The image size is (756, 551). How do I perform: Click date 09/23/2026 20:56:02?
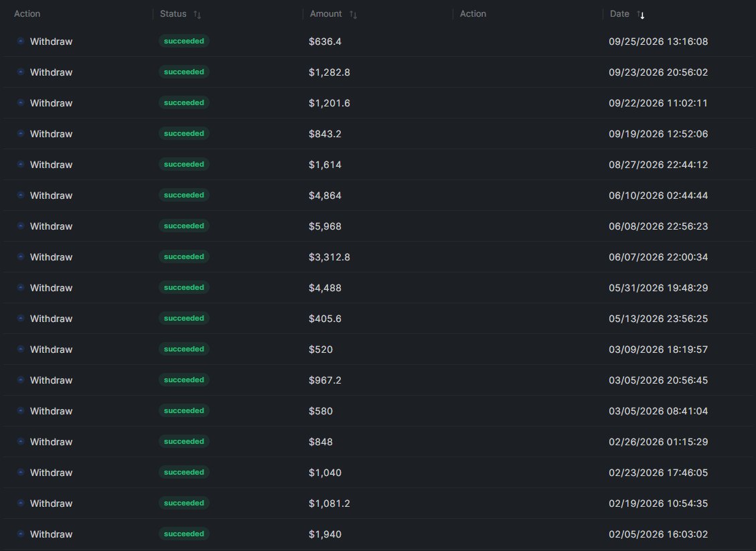tap(658, 73)
